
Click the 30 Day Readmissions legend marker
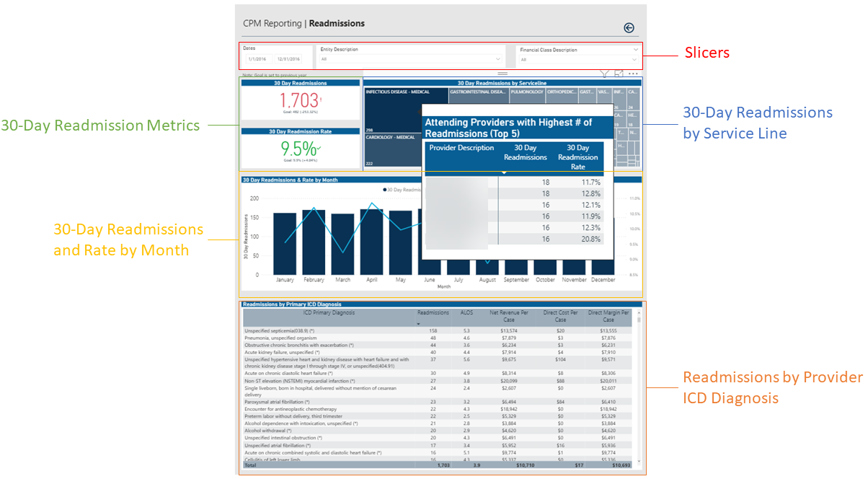point(385,190)
